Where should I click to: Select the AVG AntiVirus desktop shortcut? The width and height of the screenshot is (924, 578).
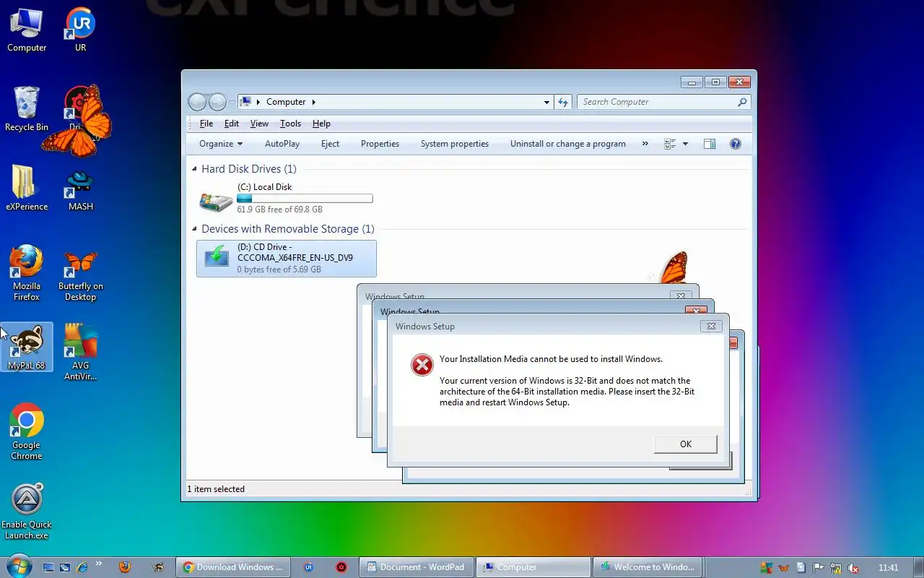[x=80, y=353]
